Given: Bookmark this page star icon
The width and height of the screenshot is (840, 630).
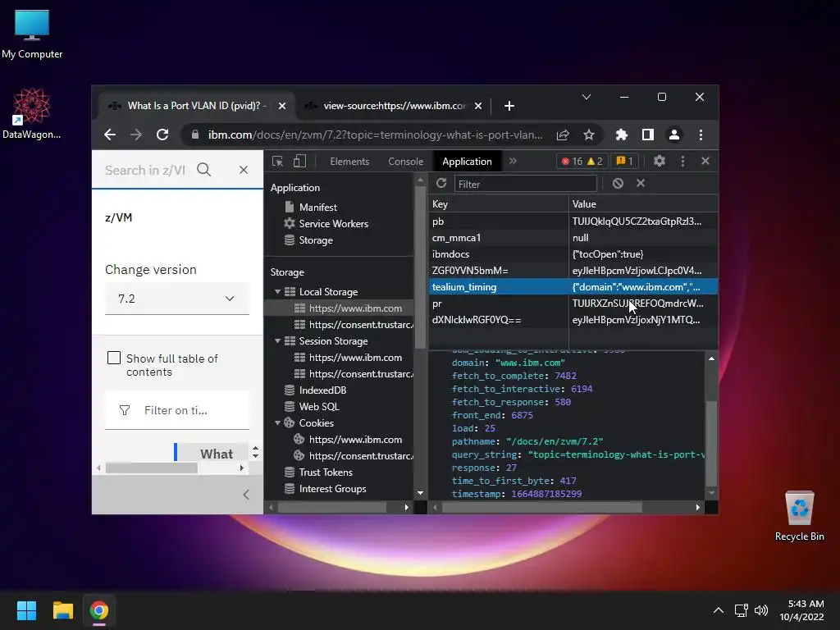Looking at the screenshot, I should point(589,135).
